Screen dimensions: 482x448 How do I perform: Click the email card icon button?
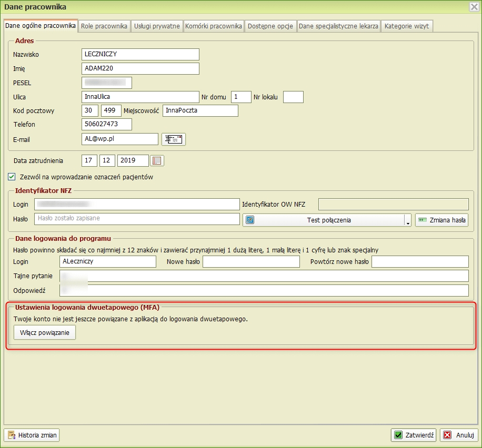pyautogui.click(x=173, y=139)
